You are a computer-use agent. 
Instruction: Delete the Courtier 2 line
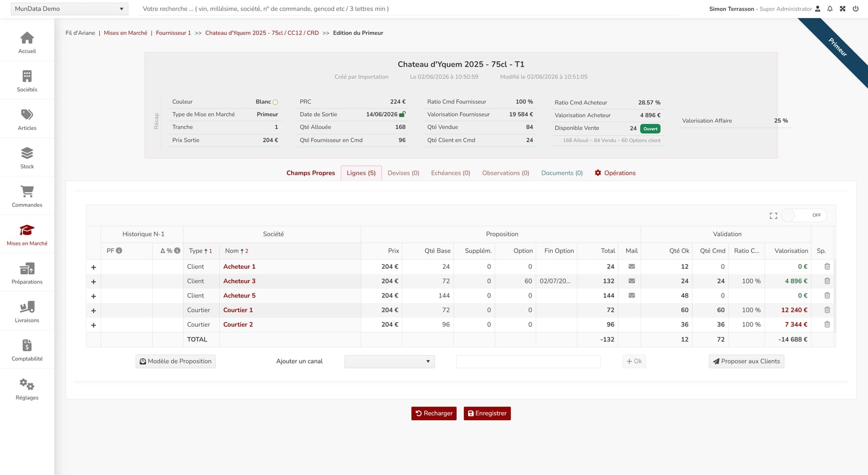827,325
